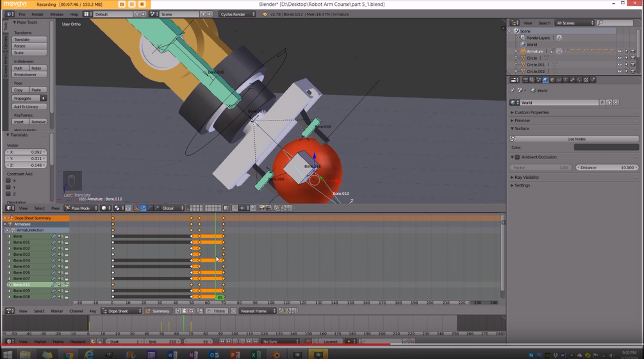Enable the Y constraint axis checkbox
The width and height of the screenshot is (644, 359).
8,187
